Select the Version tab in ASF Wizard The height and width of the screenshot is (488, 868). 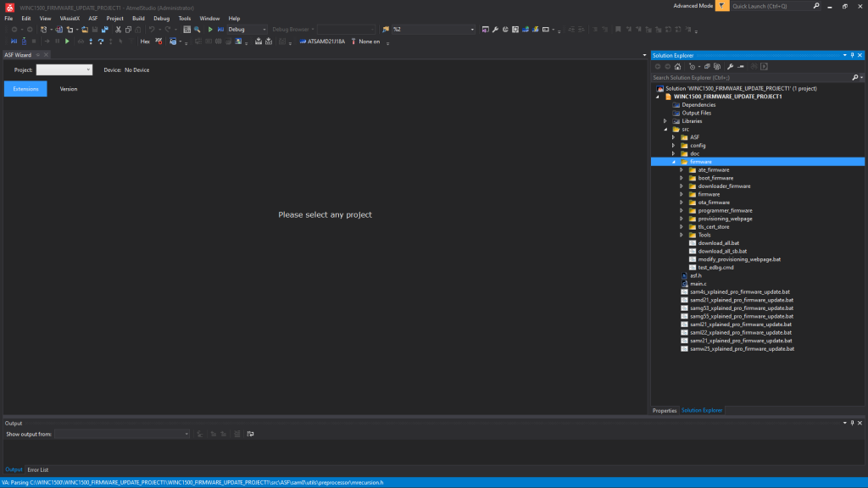click(x=69, y=89)
